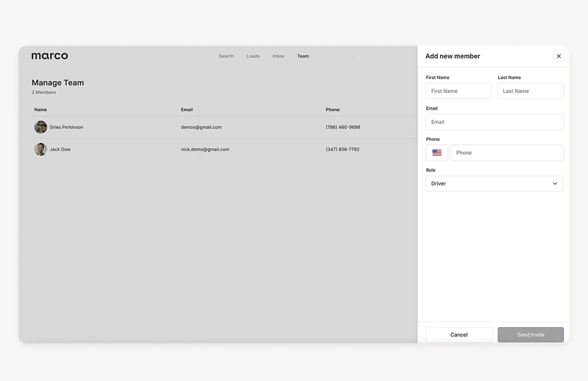Click the Manage Team heading

point(58,83)
